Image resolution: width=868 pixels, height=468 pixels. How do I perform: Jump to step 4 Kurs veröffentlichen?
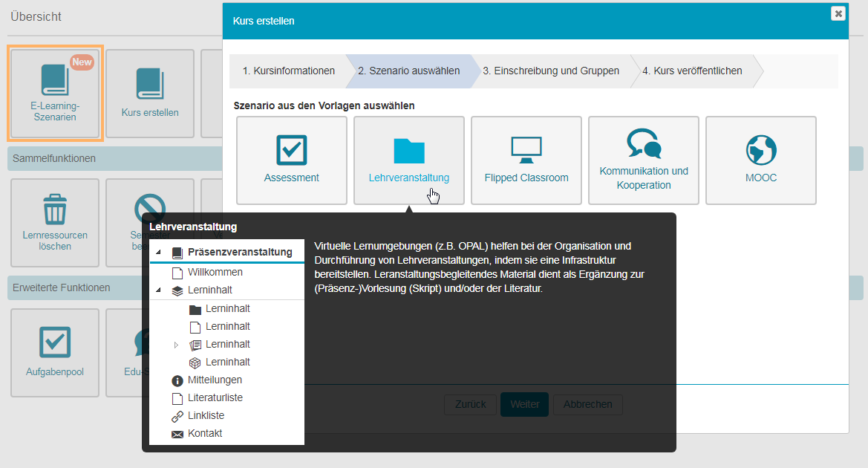pos(691,71)
